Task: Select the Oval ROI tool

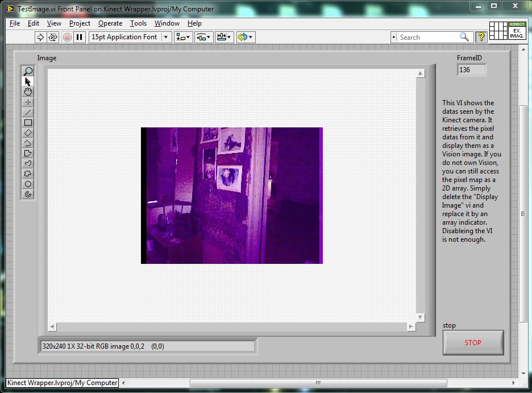Action: [28, 184]
